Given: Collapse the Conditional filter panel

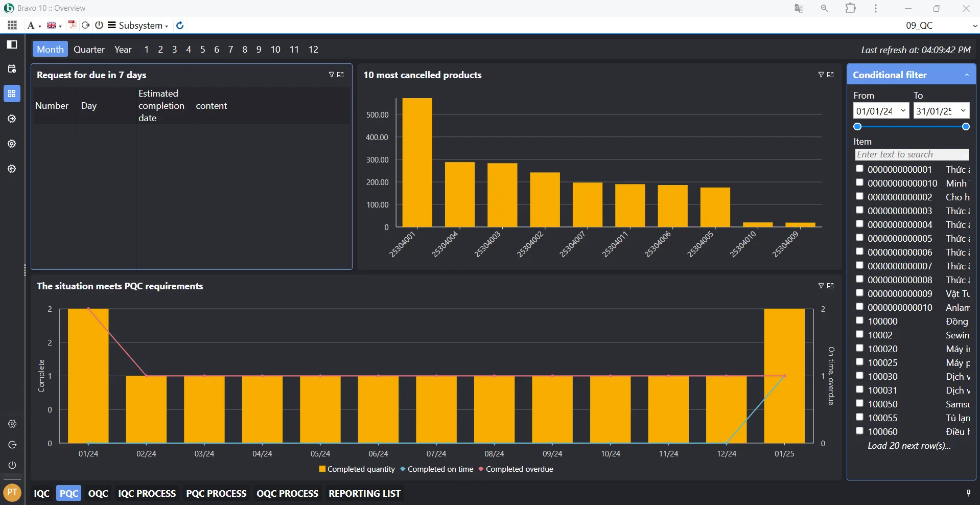Looking at the screenshot, I should 966,75.
